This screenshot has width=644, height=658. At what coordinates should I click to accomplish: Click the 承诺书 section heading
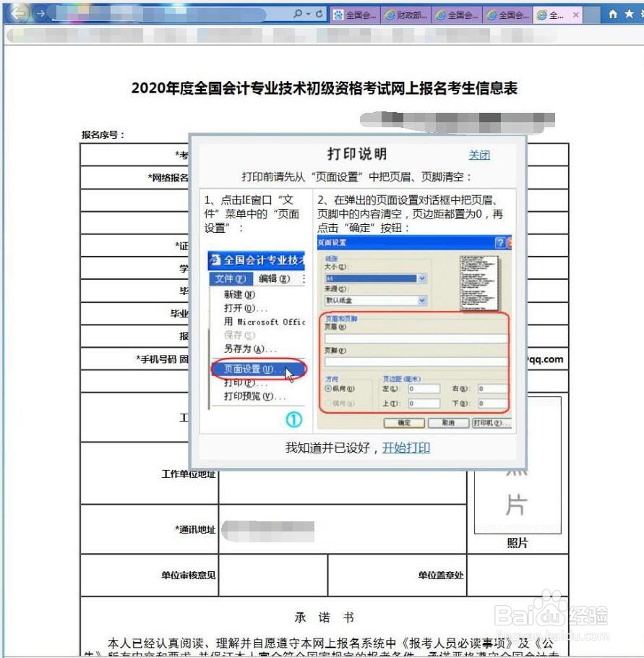pos(324,618)
